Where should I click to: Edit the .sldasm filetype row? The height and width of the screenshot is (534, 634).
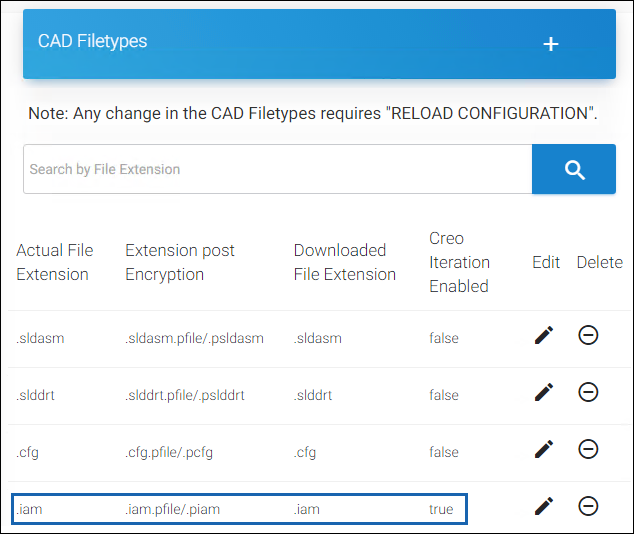coord(543,336)
